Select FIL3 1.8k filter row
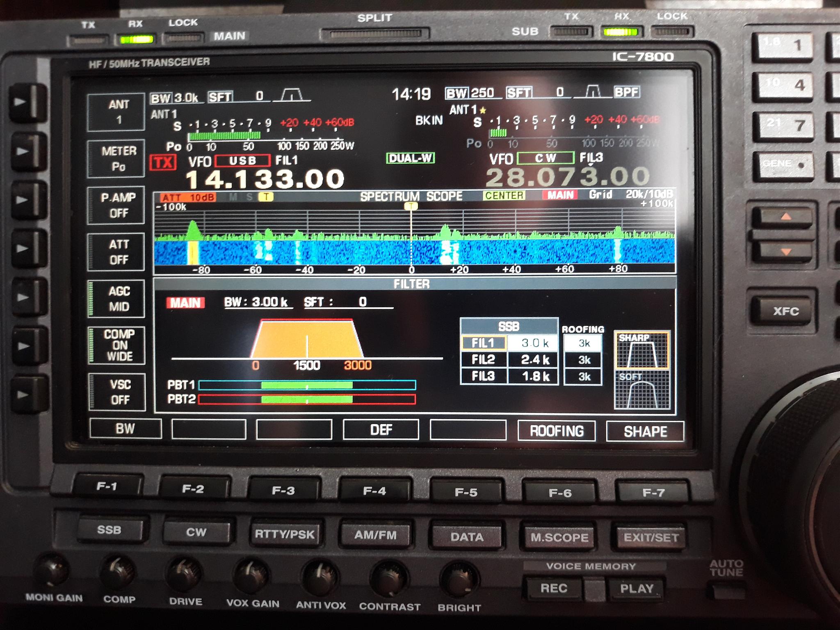The image size is (840, 630). [509, 376]
